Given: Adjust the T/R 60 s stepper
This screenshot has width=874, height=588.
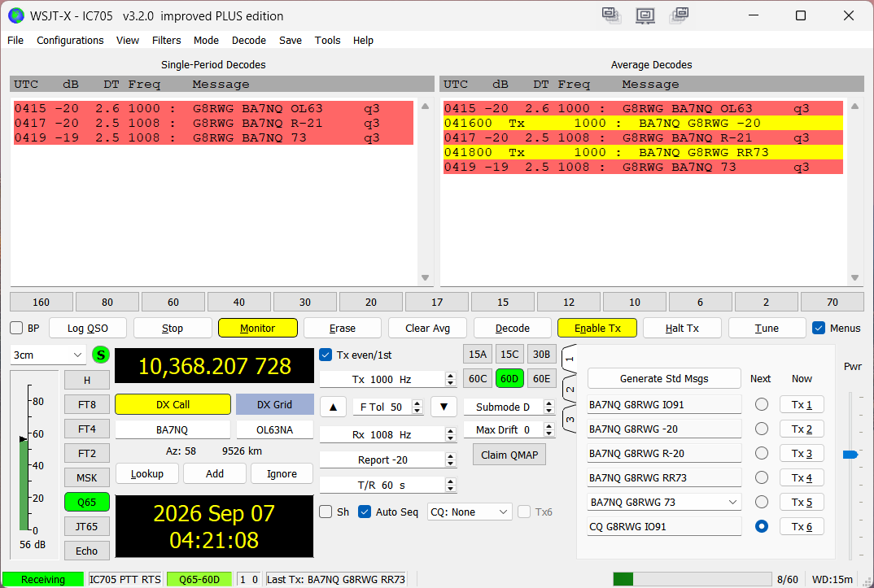Looking at the screenshot, I should [450, 485].
